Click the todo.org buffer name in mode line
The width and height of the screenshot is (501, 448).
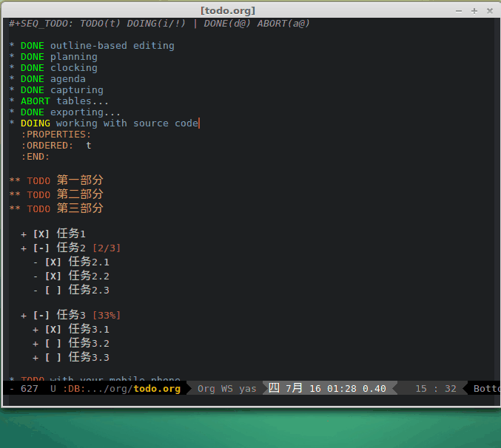point(157,389)
